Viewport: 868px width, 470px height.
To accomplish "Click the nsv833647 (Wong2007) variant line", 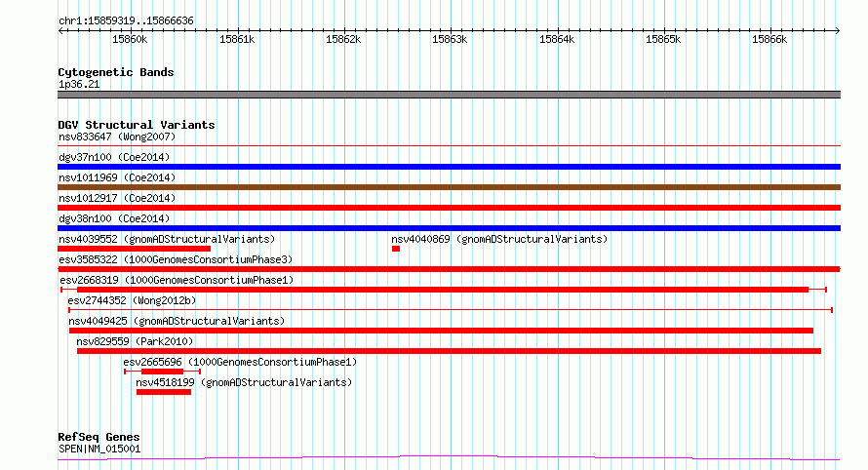I will (449, 145).
